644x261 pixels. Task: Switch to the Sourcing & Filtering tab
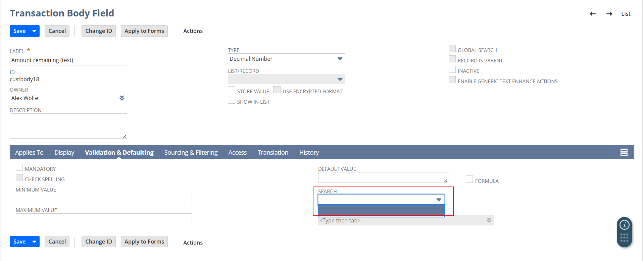click(x=191, y=153)
